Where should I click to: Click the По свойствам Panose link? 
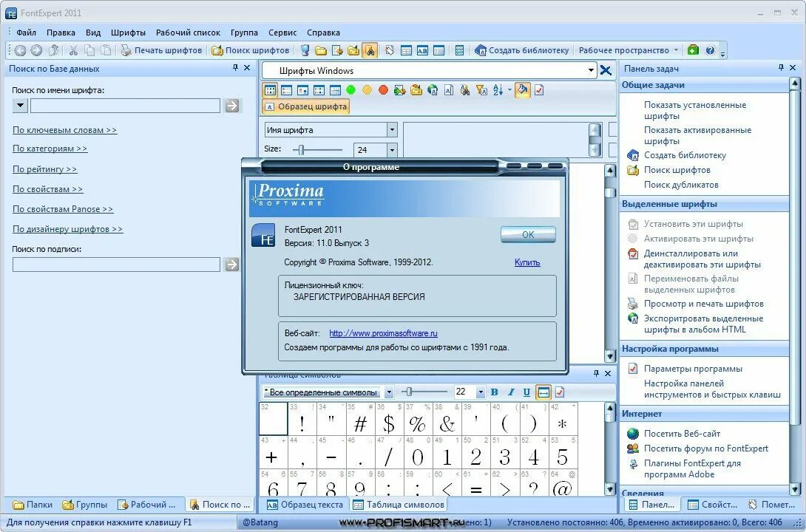[63, 209]
